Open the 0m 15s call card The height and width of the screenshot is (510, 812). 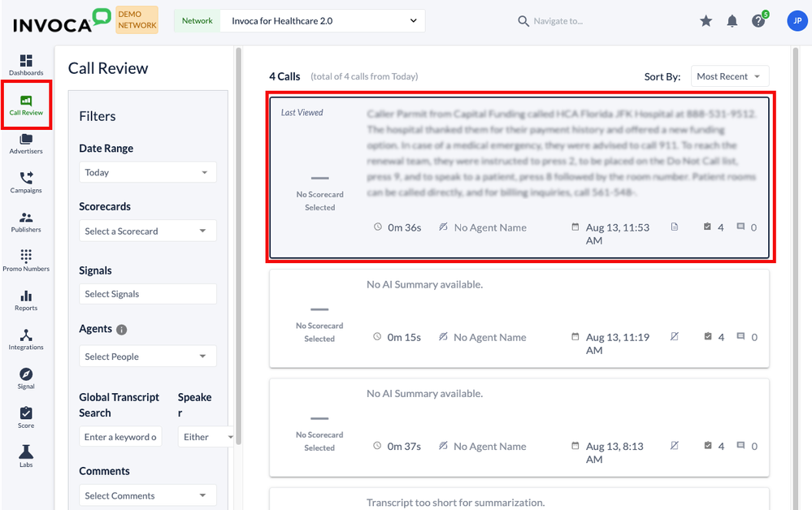[519, 318]
